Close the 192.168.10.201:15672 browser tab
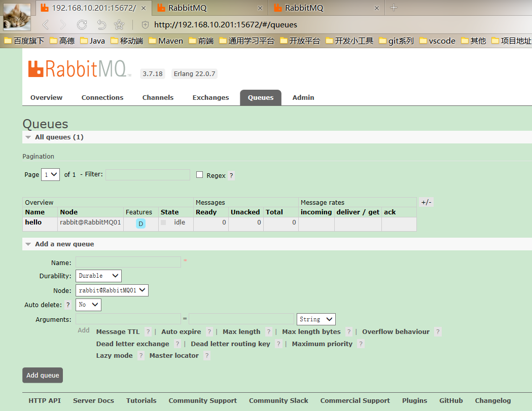 144,8
